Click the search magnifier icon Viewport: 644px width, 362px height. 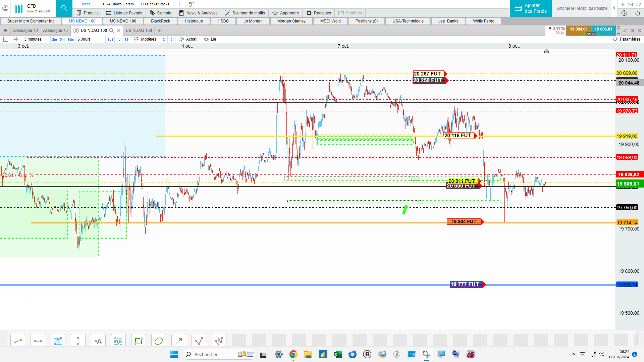click(64, 8)
